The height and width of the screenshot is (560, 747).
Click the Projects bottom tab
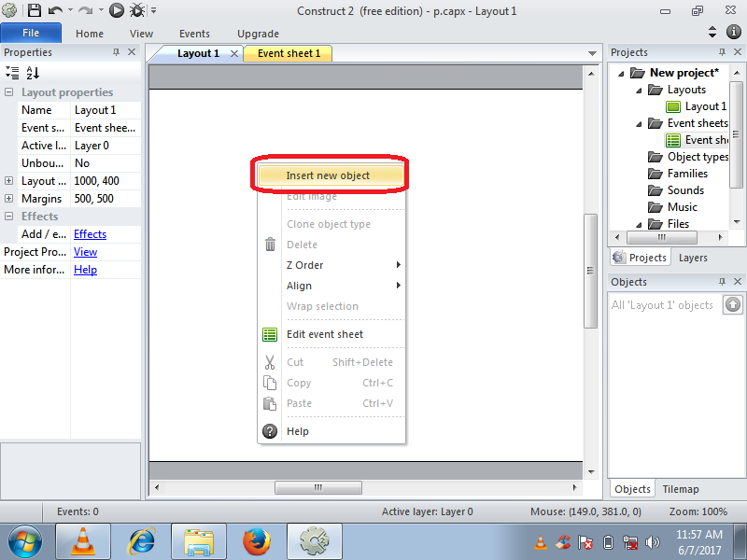pyautogui.click(x=641, y=258)
